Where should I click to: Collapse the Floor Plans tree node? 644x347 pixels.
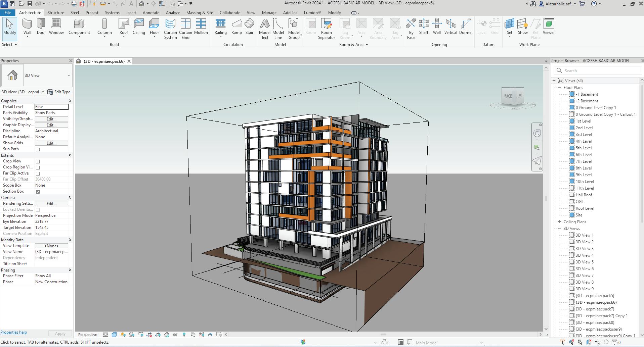click(x=559, y=87)
